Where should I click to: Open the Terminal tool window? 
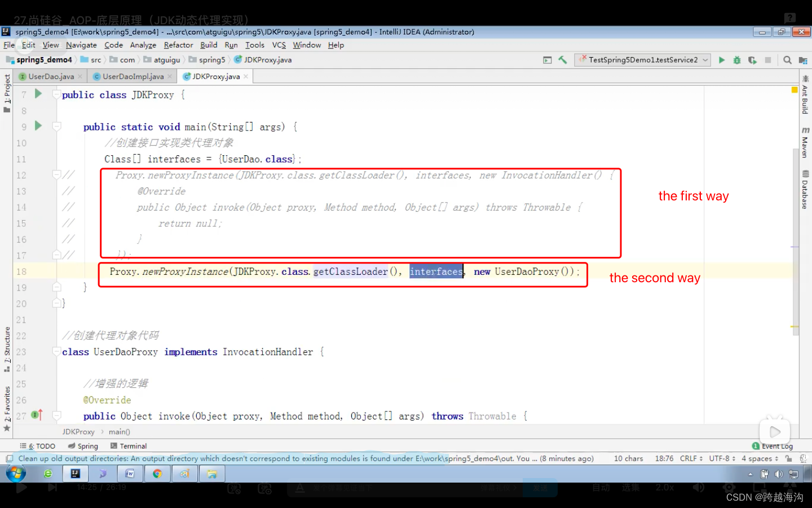[129, 446]
